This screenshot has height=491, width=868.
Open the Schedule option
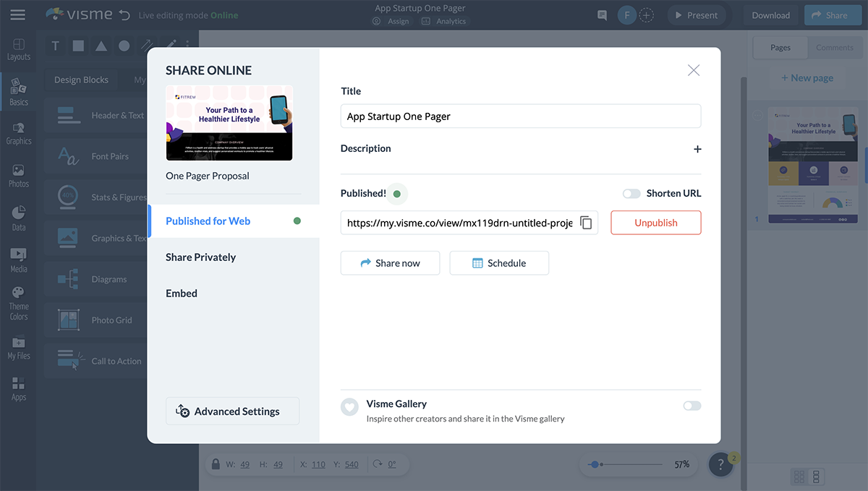[498, 263]
